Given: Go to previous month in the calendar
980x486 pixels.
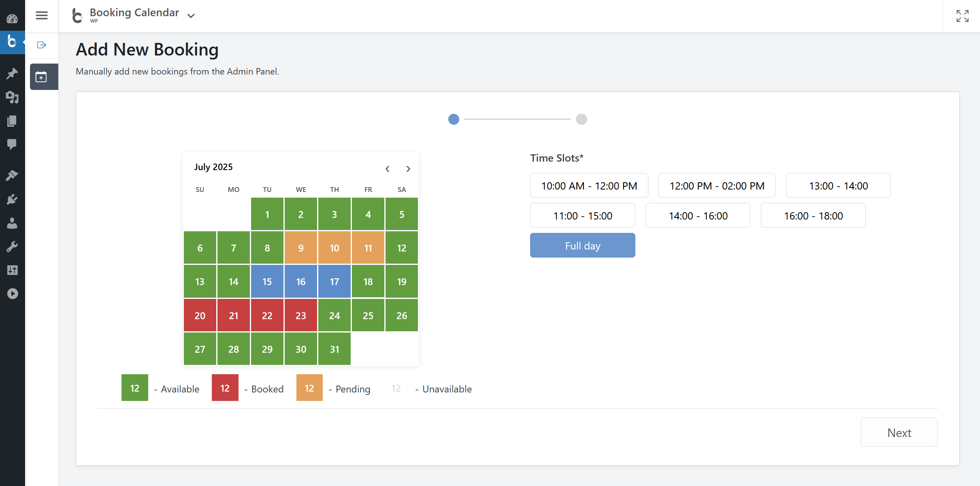Looking at the screenshot, I should tap(388, 169).
